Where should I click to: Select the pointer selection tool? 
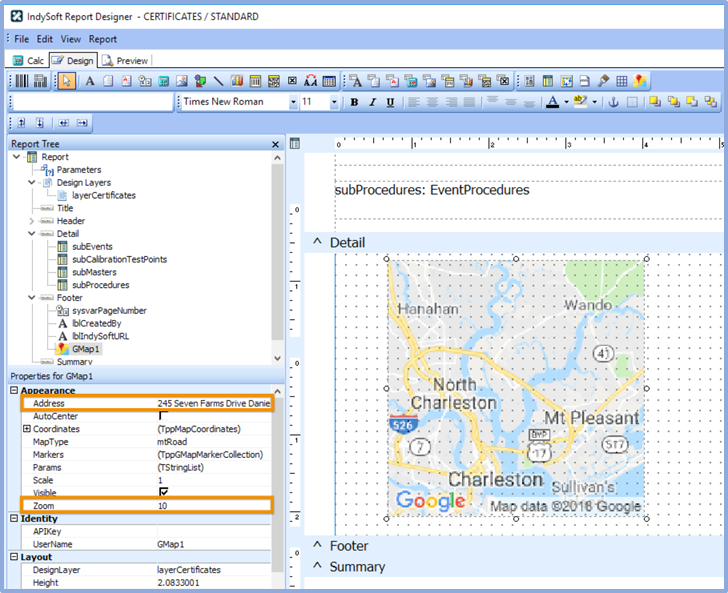click(x=66, y=81)
